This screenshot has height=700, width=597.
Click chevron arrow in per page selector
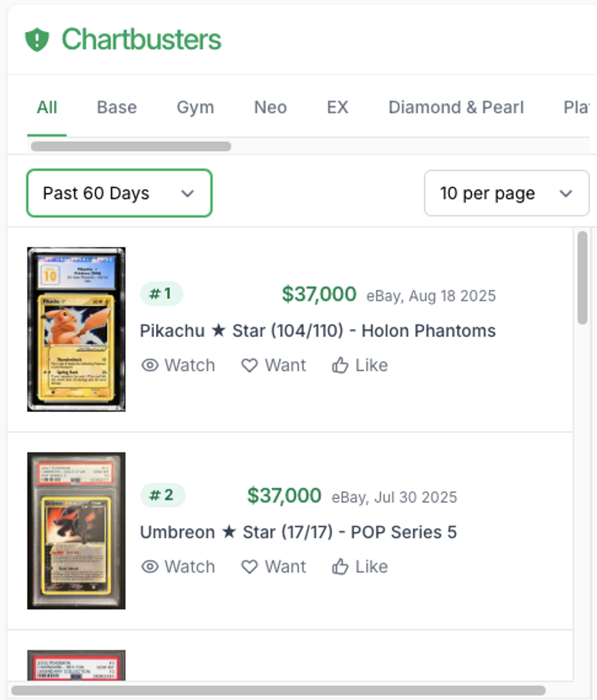click(x=566, y=194)
